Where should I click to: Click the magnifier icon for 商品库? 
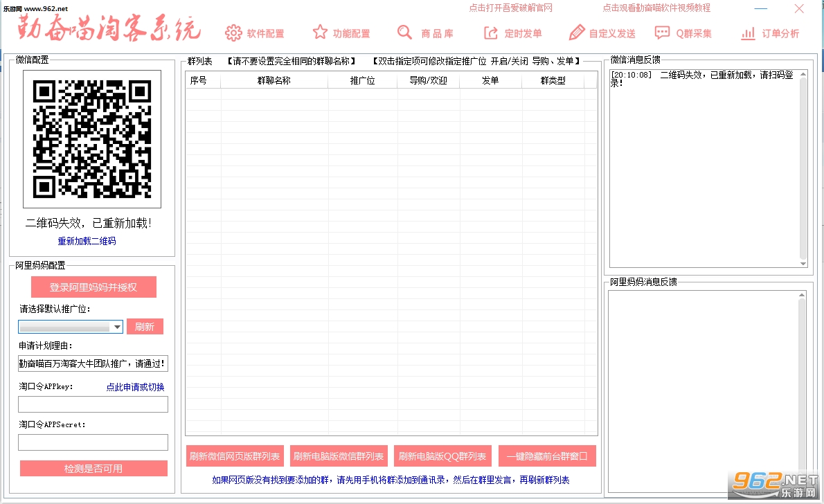[x=404, y=33]
